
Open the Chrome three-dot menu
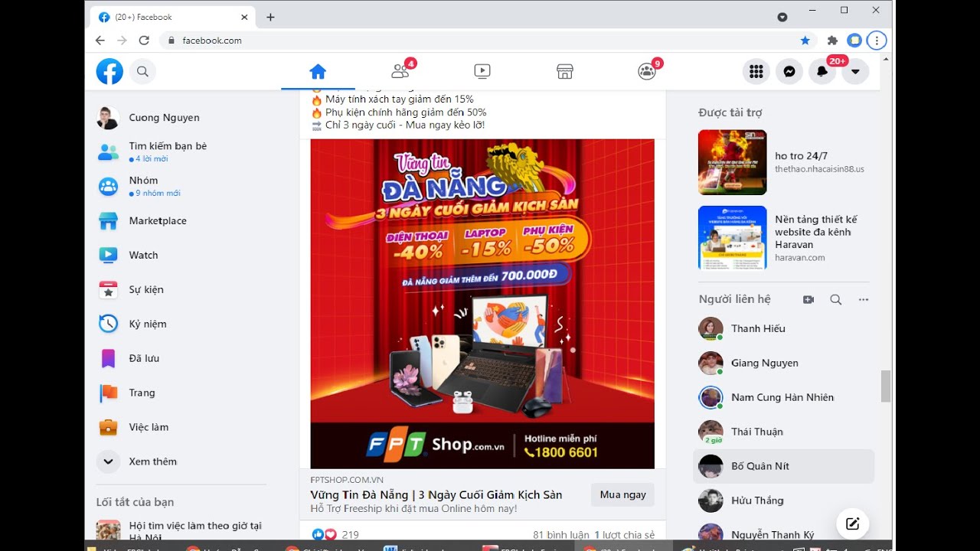click(877, 41)
